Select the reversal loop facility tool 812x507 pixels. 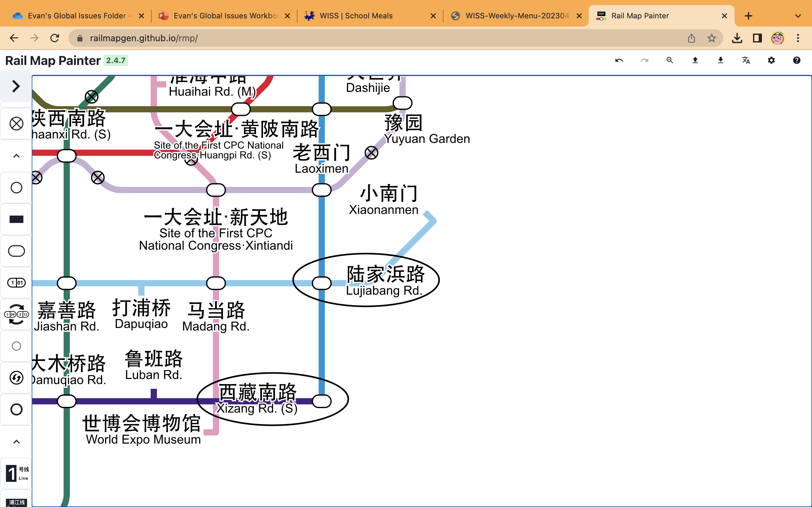click(x=16, y=378)
